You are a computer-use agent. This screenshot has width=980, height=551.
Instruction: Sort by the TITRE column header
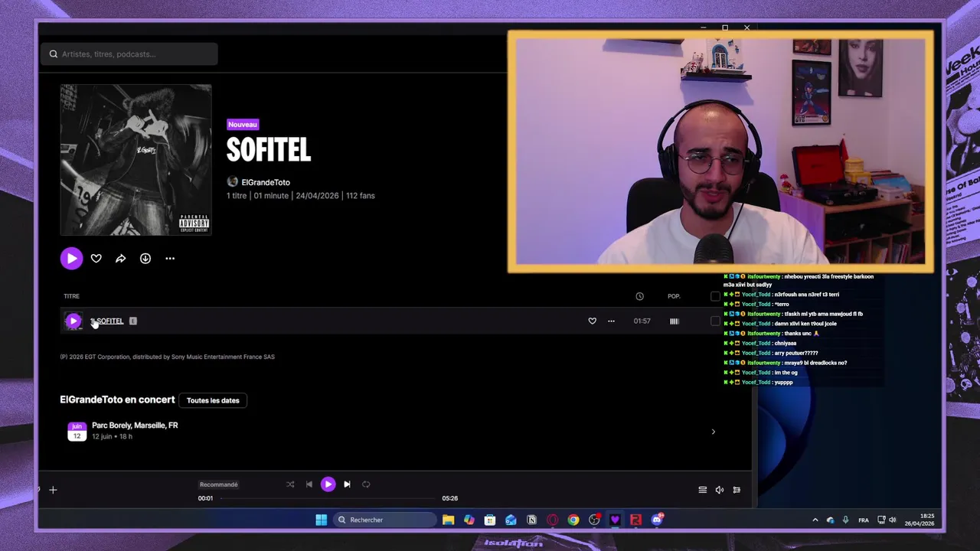pos(71,296)
